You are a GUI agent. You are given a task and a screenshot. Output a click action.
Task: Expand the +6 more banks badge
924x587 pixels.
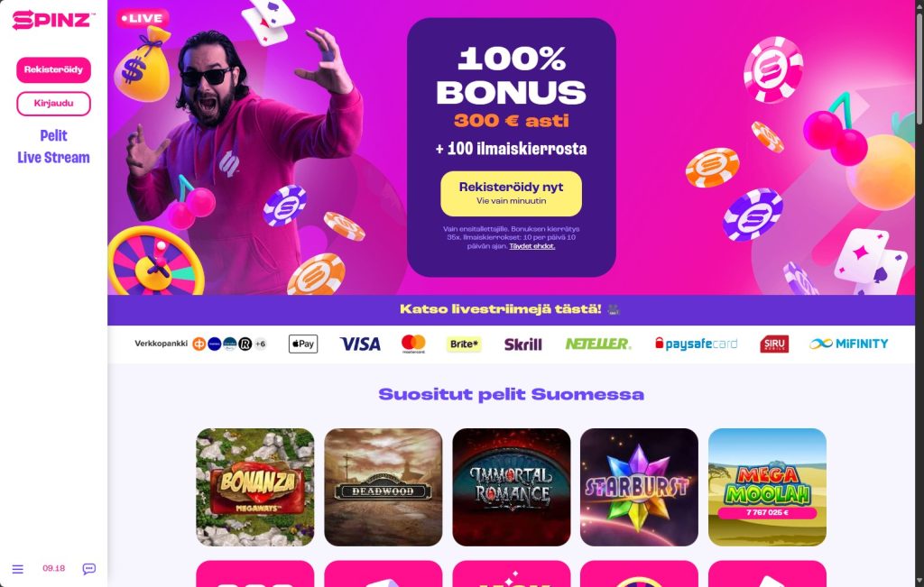click(x=260, y=344)
